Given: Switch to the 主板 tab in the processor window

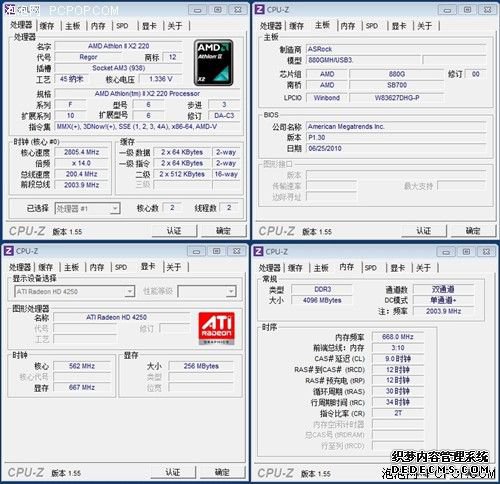Looking at the screenshot, I should [72, 26].
